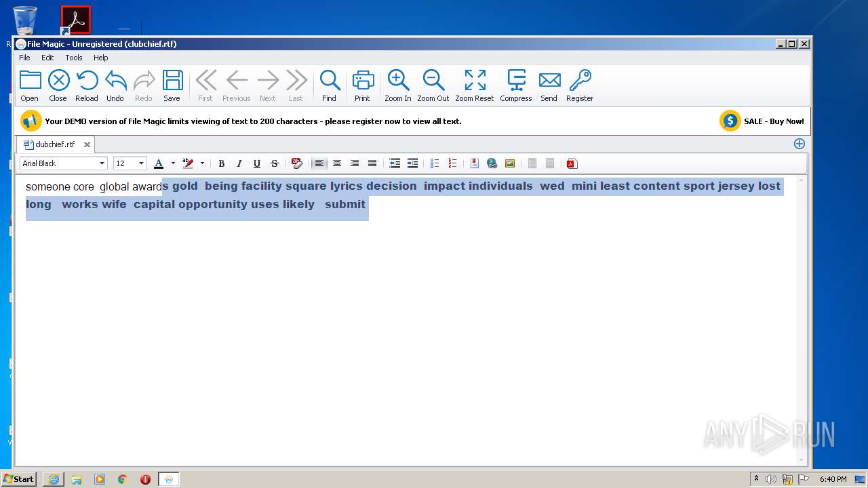868x488 pixels.
Task: Click the megaphone notice icon
Action: (x=31, y=121)
